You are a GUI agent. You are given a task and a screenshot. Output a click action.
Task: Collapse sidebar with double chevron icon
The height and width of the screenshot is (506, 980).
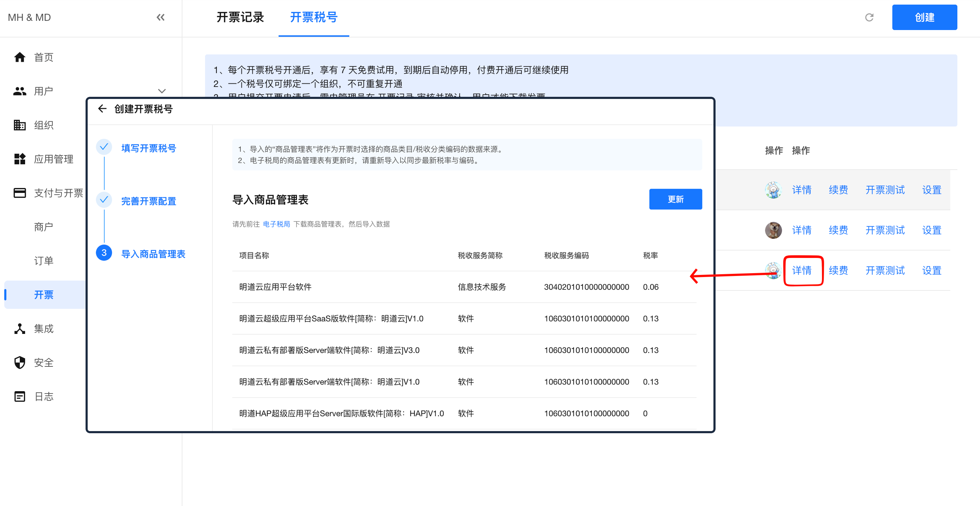161,17
